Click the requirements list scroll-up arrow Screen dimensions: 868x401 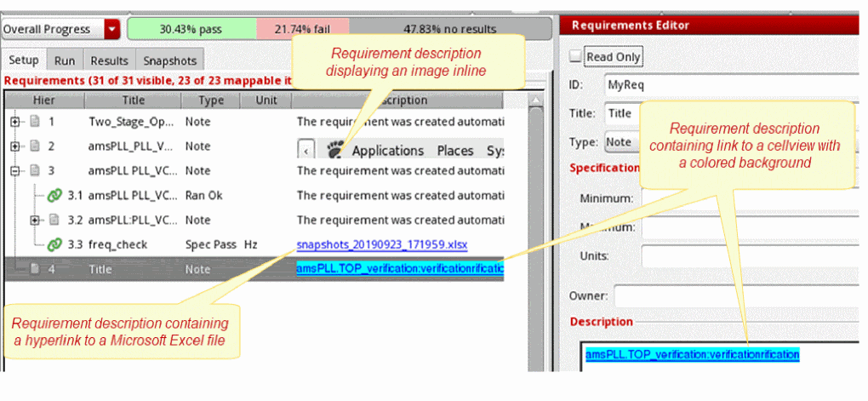pyautogui.click(x=534, y=100)
